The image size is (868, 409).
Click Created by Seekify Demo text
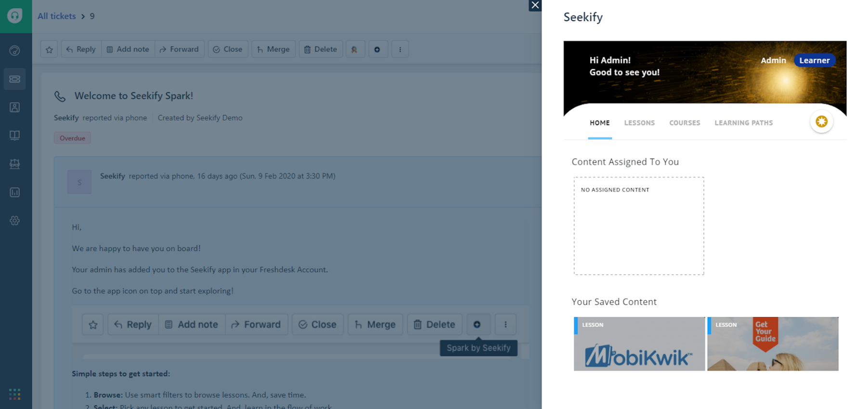coord(200,118)
